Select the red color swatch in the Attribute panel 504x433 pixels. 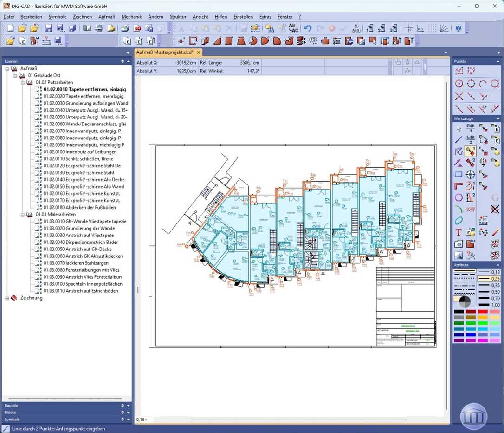point(483,311)
